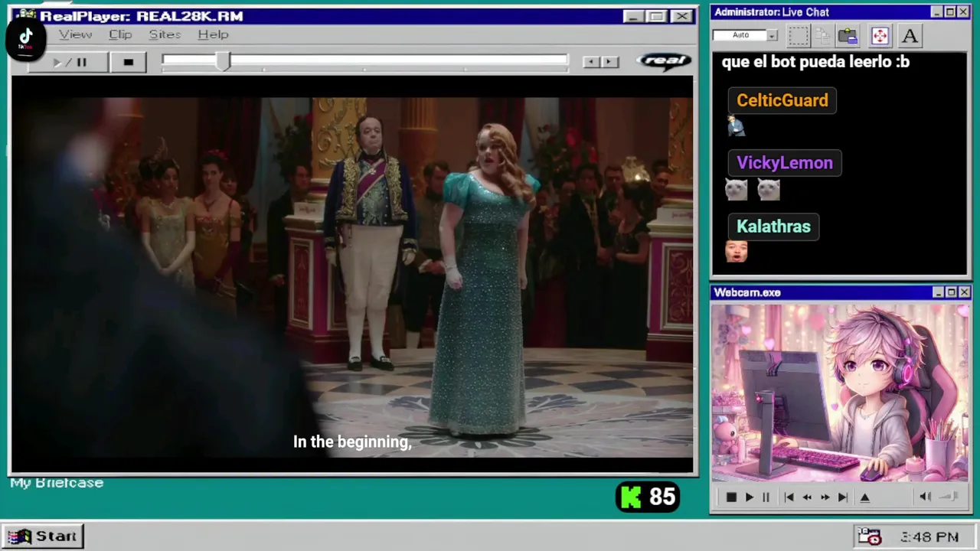Click the webcam avatar image
The height and width of the screenshot is (551, 980).
pos(840,393)
